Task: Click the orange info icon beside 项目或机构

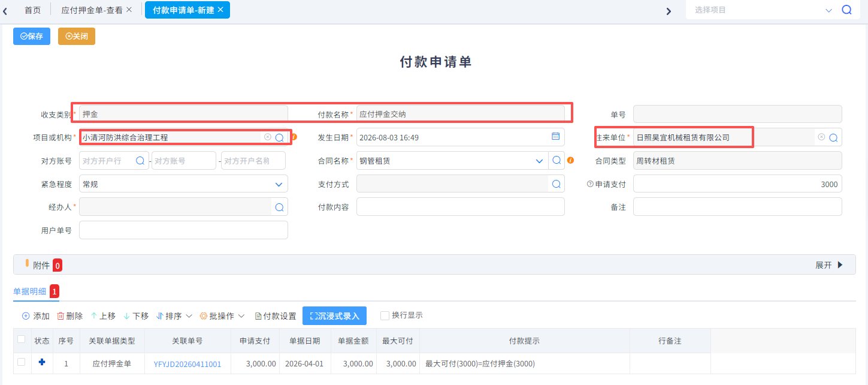Action: point(294,137)
